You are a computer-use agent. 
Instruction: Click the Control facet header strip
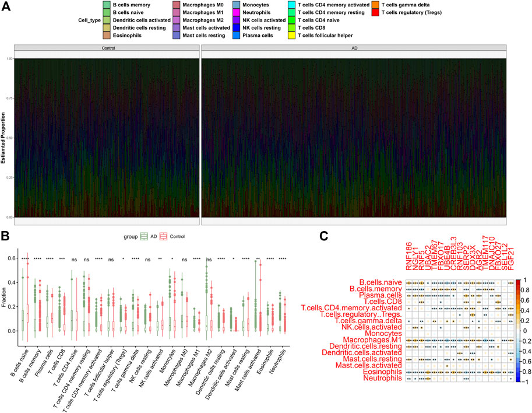coord(107,48)
